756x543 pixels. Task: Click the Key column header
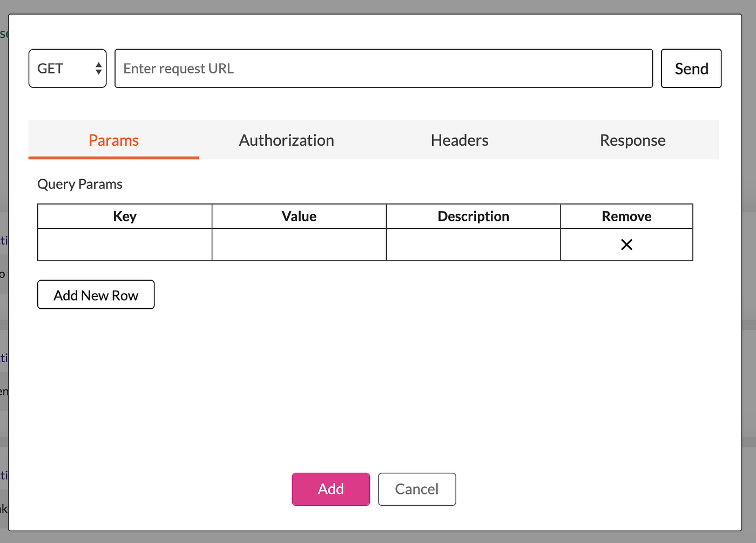124,216
